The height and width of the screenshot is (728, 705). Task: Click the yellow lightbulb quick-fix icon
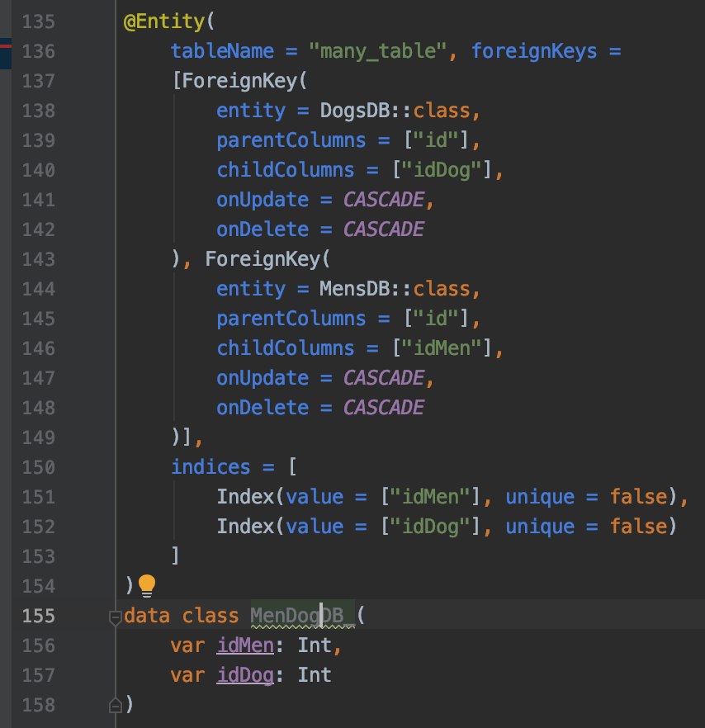click(x=147, y=585)
